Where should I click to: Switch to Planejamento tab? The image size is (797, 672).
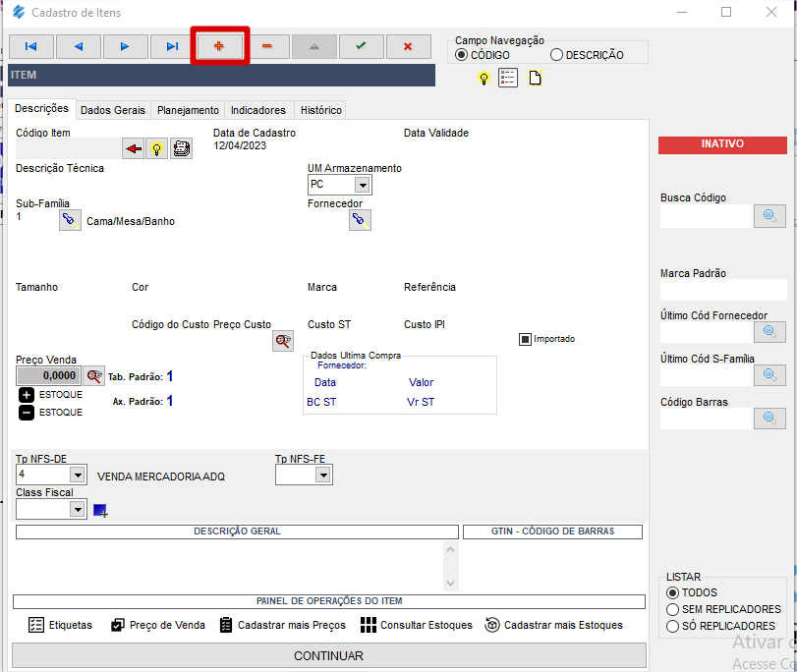[188, 110]
